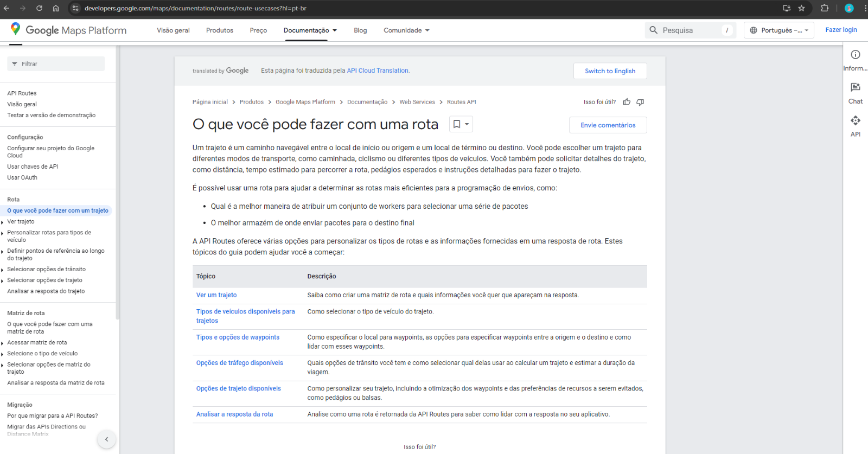
Task: Open sidebar Por que migrar para API Routes
Action: click(x=53, y=416)
